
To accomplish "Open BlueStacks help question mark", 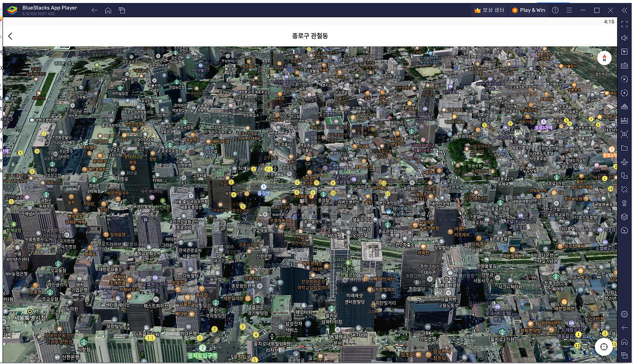I will 555,10.
